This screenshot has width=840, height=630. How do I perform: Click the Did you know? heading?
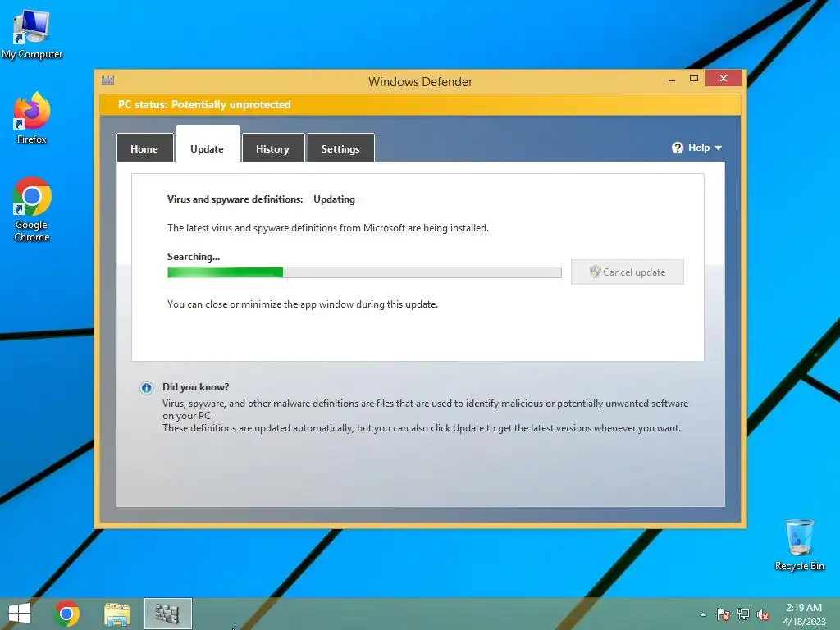click(x=195, y=387)
